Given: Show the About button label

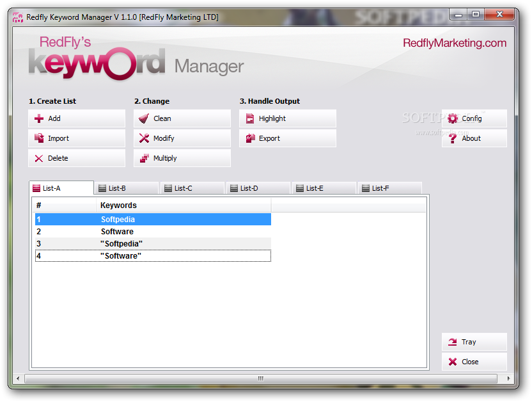Looking at the screenshot, I should [x=471, y=138].
